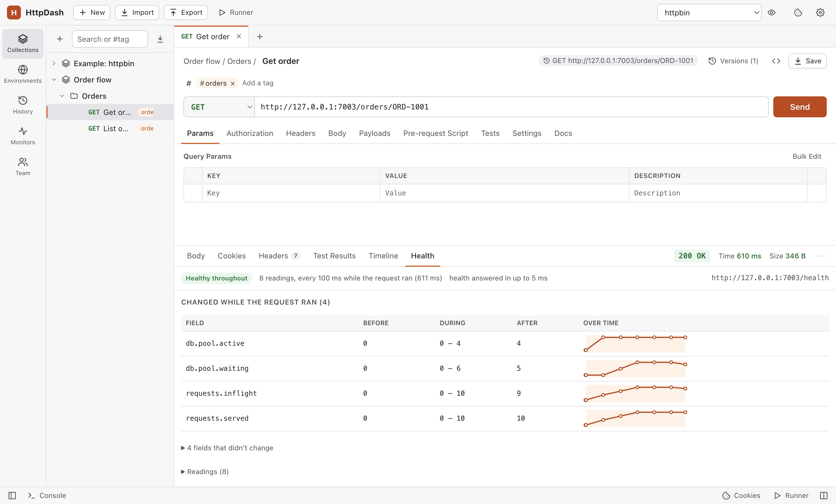Click the Runner button in top toolbar
Viewport: 836px width, 504px height.
point(236,12)
